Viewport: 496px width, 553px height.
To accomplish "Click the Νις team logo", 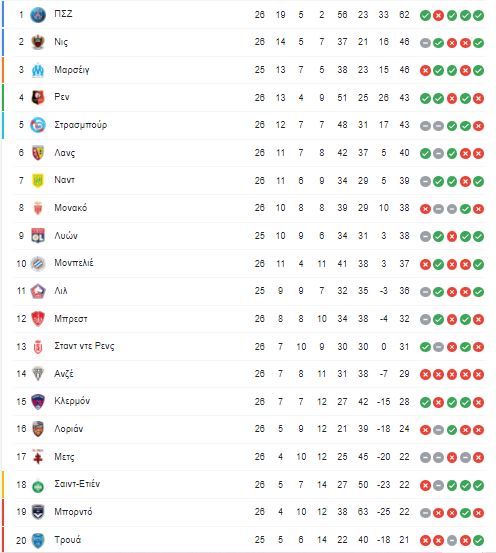I will 38,42.
